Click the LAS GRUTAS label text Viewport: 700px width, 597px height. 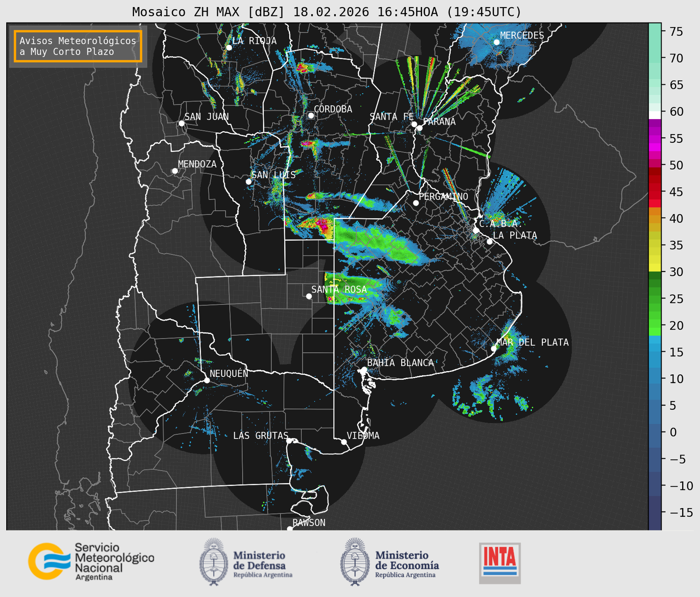point(261,436)
